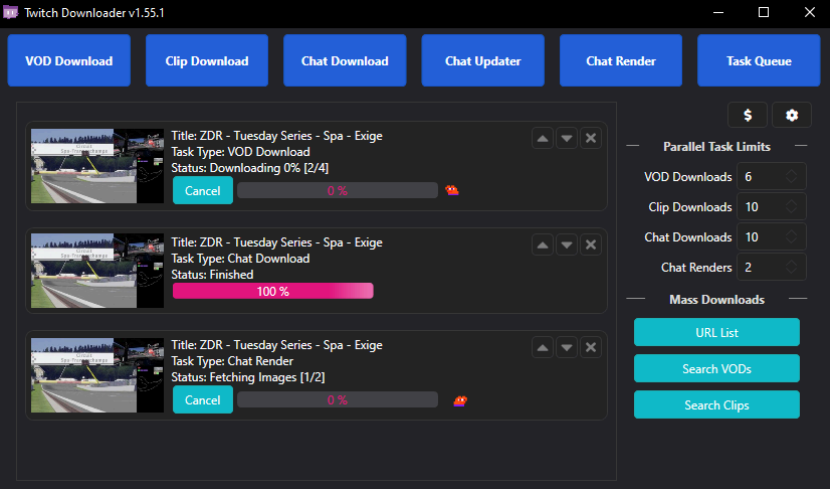
Task: Remove the VOD Download task
Action: [591, 139]
